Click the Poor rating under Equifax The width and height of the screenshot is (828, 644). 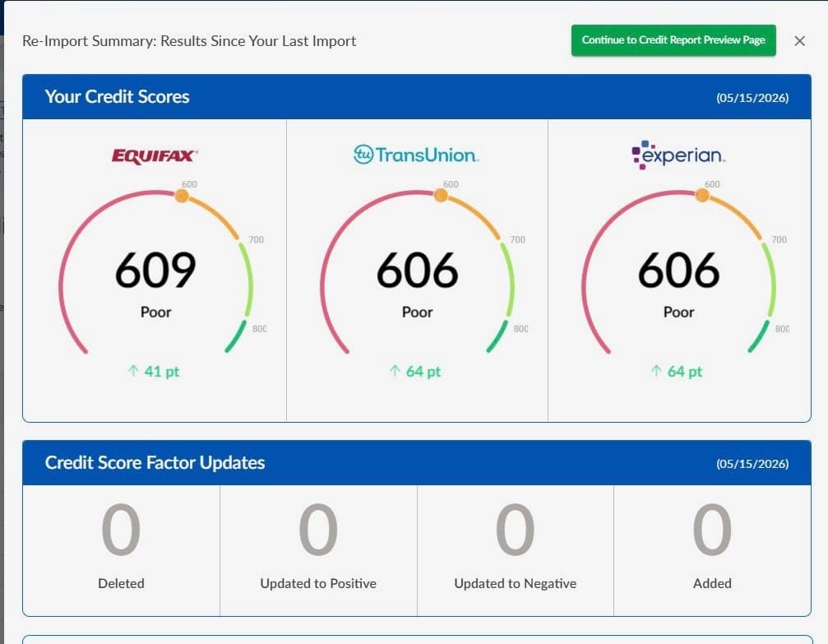pyautogui.click(x=155, y=313)
